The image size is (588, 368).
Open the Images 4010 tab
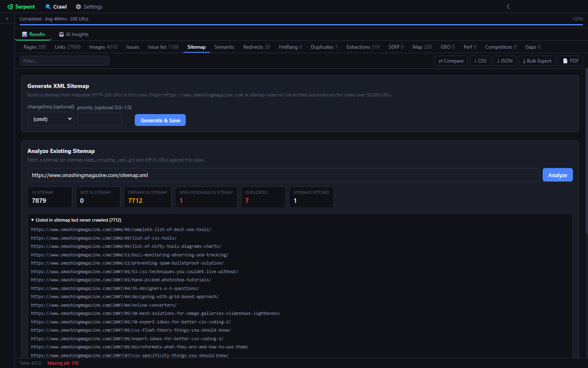tap(103, 47)
